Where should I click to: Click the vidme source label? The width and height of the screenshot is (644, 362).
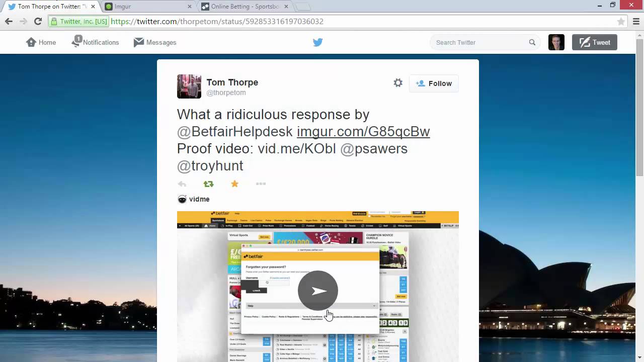pos(199,199)
